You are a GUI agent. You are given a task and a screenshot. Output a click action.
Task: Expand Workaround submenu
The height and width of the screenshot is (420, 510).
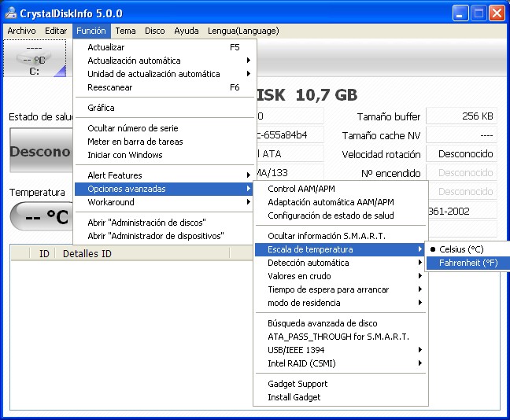click(164, 202)
